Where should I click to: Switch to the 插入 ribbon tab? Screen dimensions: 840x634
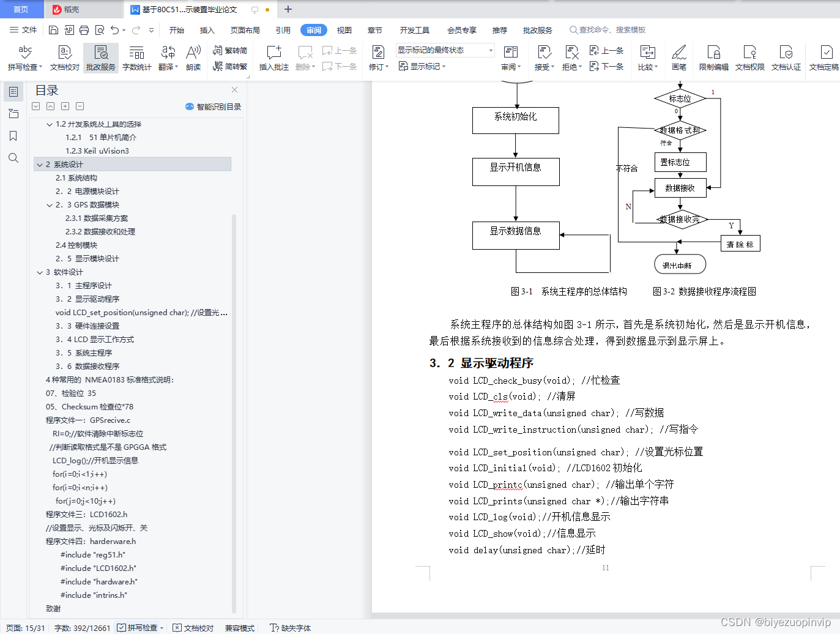click(x=207, y=30)
